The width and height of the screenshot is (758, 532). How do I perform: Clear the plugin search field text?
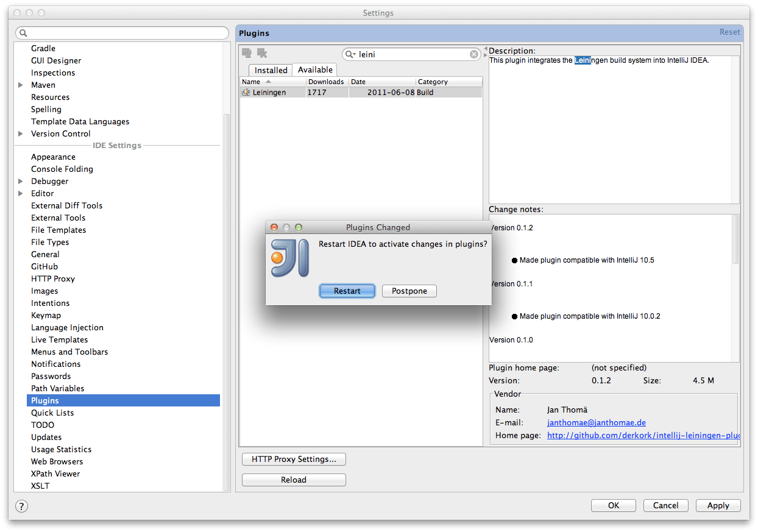point(474,54)
